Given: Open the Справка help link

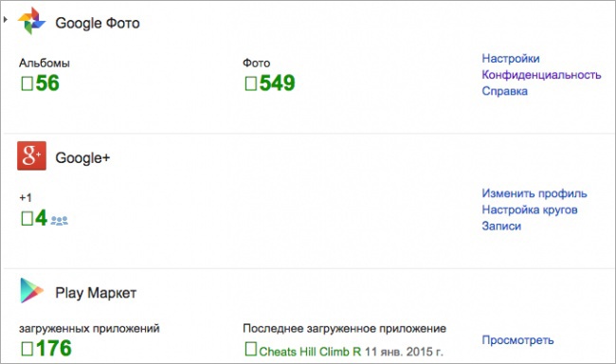Looking at the screenshot, I should click(x=505, y=91).
